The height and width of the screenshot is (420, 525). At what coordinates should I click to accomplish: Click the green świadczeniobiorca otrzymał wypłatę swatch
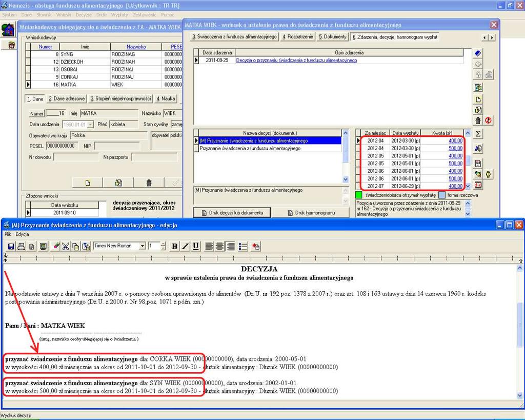pyautogui.click(x=358, y=195)
